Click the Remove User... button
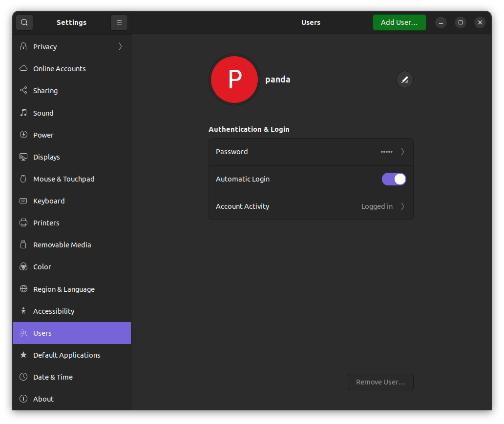 (380, 382)
